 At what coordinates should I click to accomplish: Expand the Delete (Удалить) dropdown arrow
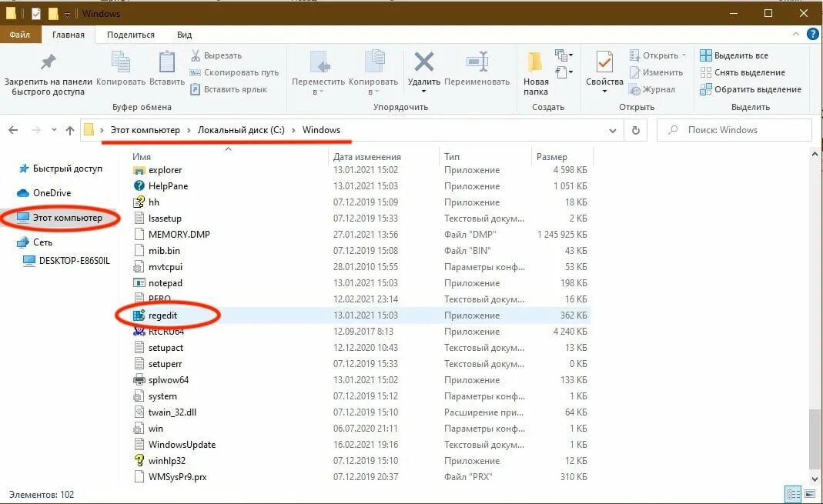click(x=423, y=92)
